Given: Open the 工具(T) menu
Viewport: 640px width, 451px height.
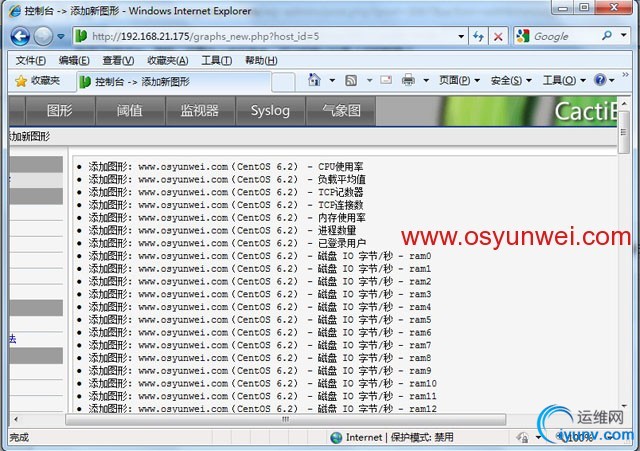Looking at the screenshot, I should point(217,61).
